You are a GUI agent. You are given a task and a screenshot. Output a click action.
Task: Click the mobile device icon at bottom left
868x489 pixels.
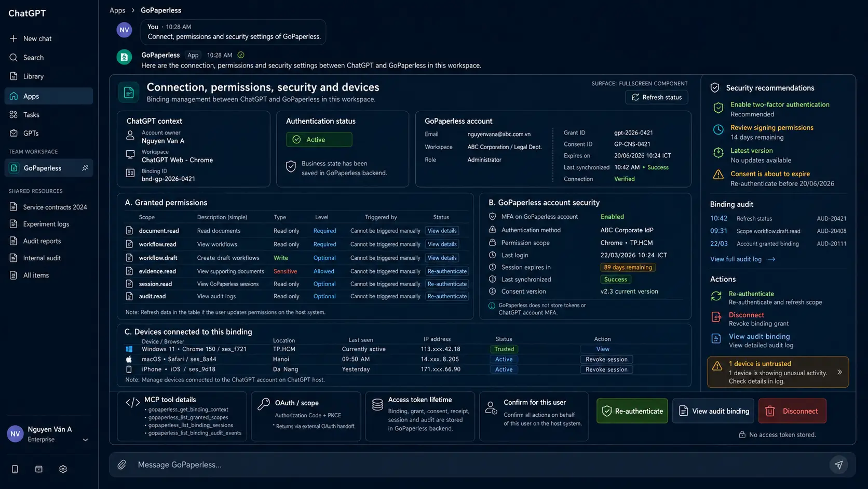pos(15,469)
